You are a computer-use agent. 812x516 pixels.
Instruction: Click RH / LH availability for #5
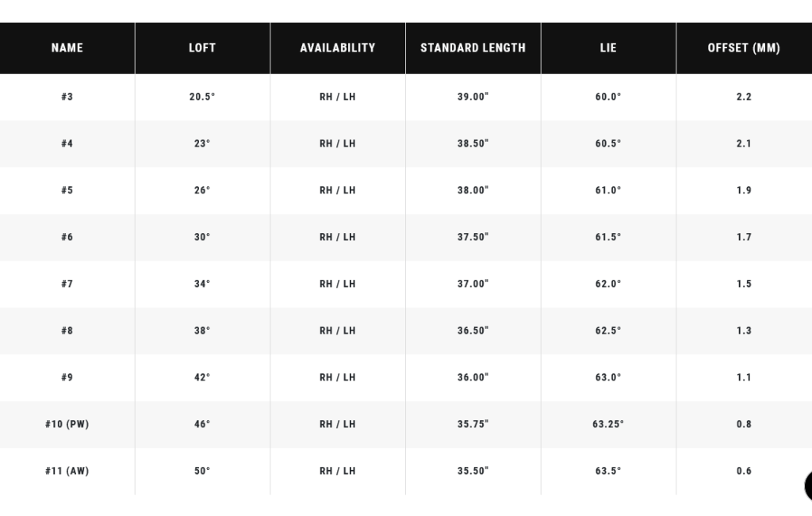click(338, 190)
